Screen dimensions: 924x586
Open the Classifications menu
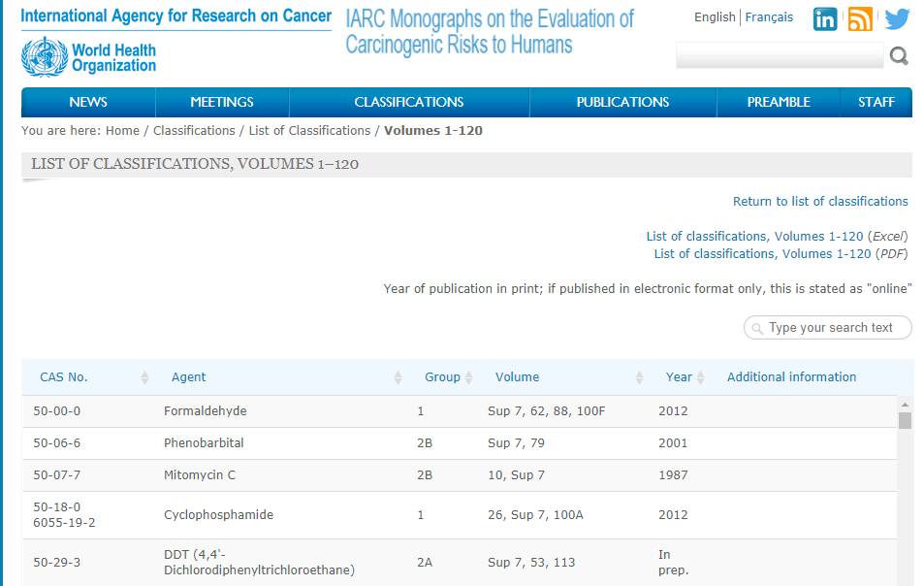pyautogui.click(x=408, y=102)
